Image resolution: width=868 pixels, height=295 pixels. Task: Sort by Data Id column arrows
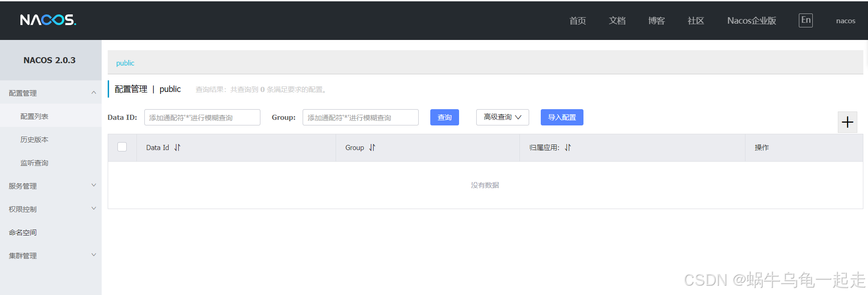click(177, 148)
